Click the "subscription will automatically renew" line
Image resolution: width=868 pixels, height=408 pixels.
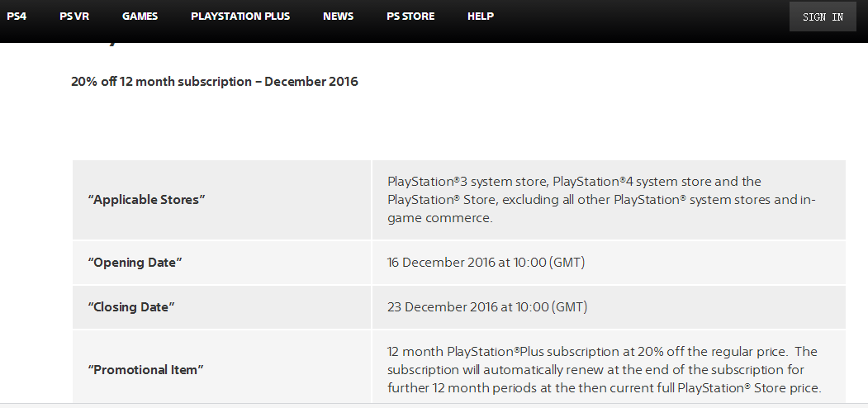(595, 370)
